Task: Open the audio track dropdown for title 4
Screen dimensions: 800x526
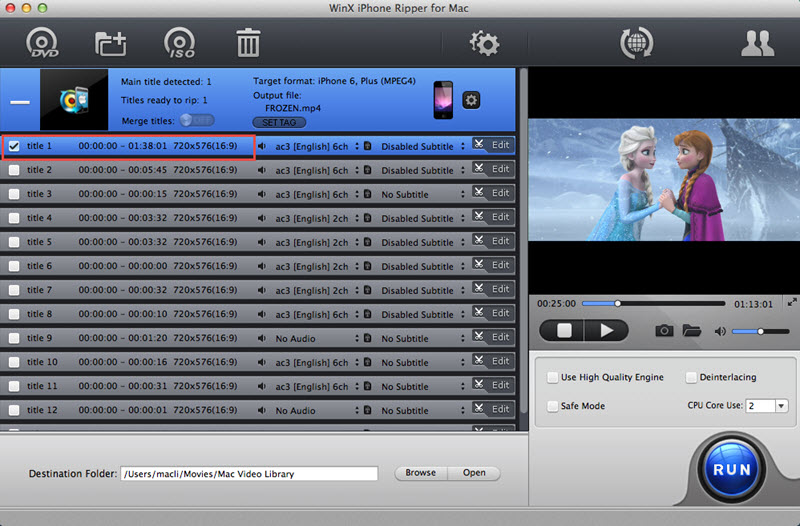Action: tap(317, 218)
